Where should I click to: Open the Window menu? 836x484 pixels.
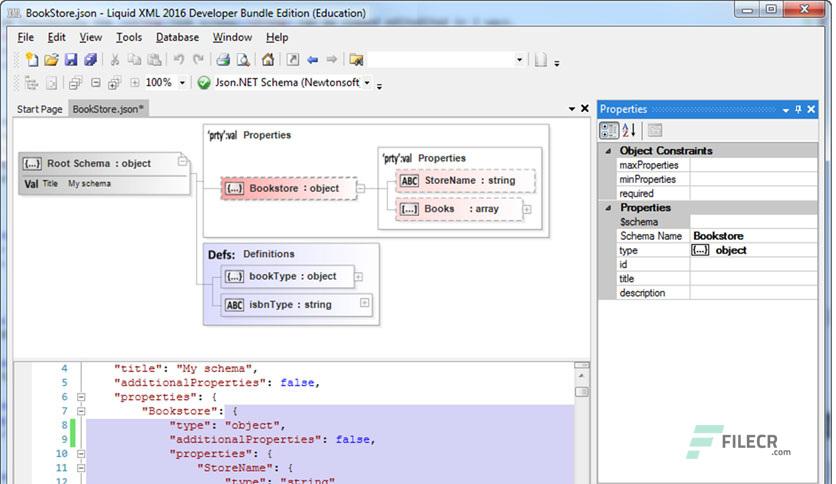[232, 37]
